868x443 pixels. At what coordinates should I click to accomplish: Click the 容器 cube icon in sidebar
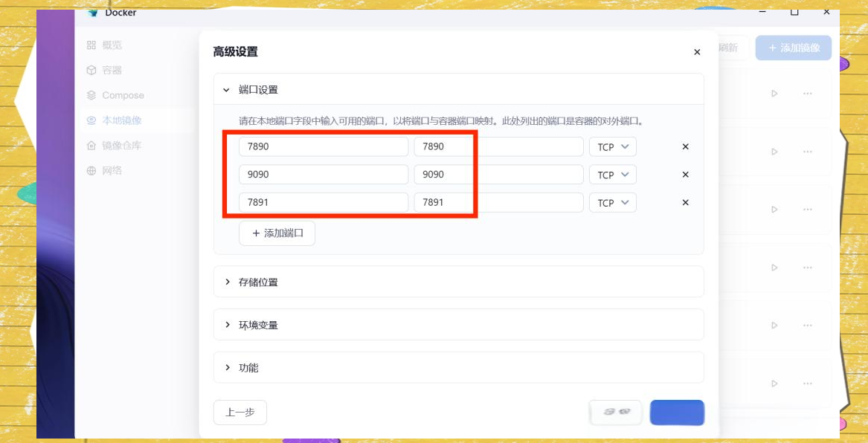(x=91, y=71)
